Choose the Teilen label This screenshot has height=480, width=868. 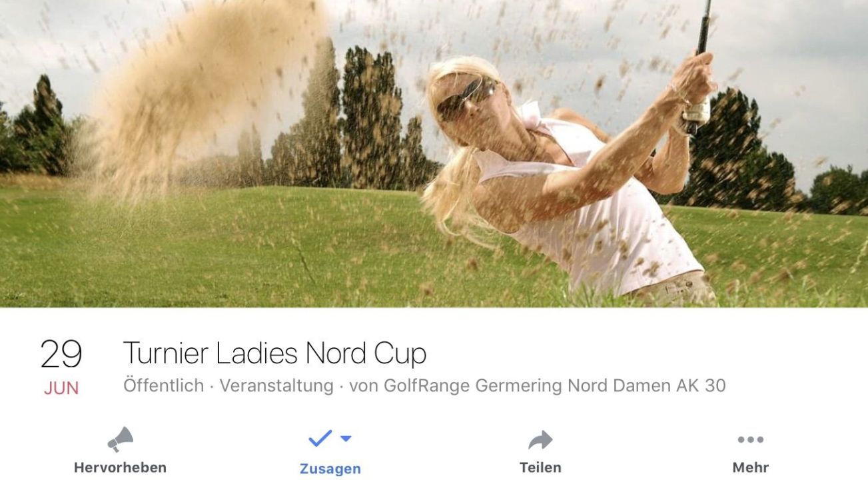540,467
